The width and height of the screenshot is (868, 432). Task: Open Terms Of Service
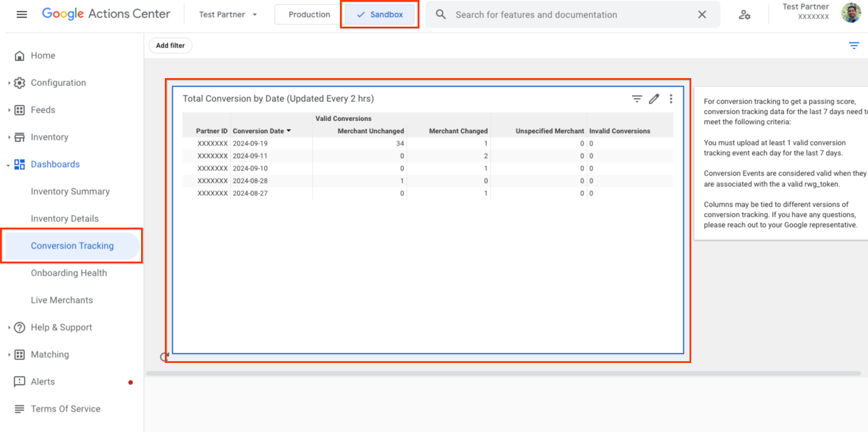pos(65,408)
